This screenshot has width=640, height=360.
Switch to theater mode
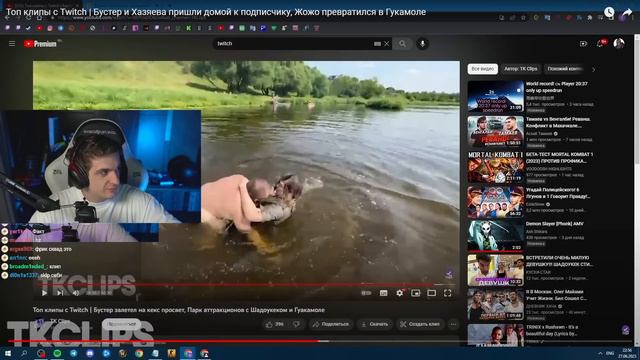click(431, 293)
